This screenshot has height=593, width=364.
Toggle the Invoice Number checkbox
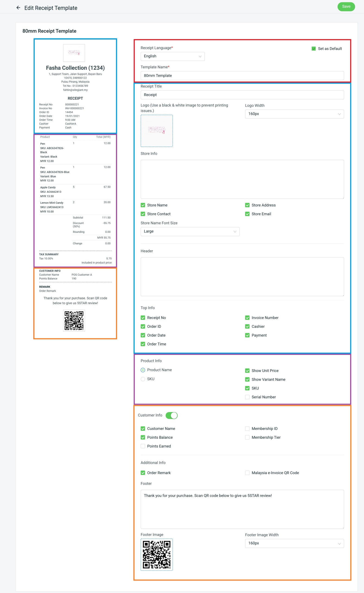[x=247, y=318]
